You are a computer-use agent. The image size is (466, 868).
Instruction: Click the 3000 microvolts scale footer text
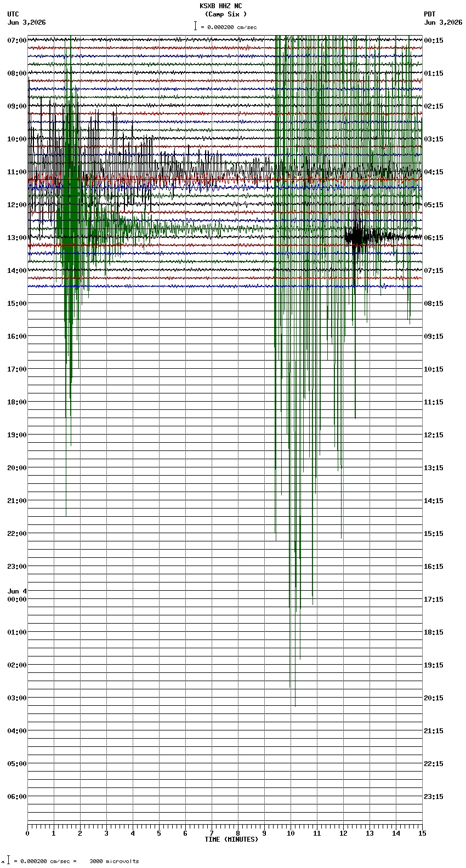114,861
